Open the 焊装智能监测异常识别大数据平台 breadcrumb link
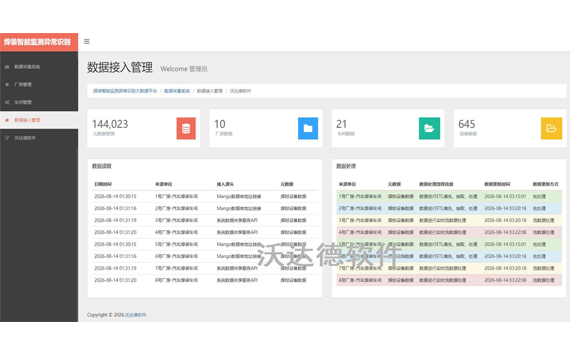Screen dimensions: 570x360 (x=125, y=91)
